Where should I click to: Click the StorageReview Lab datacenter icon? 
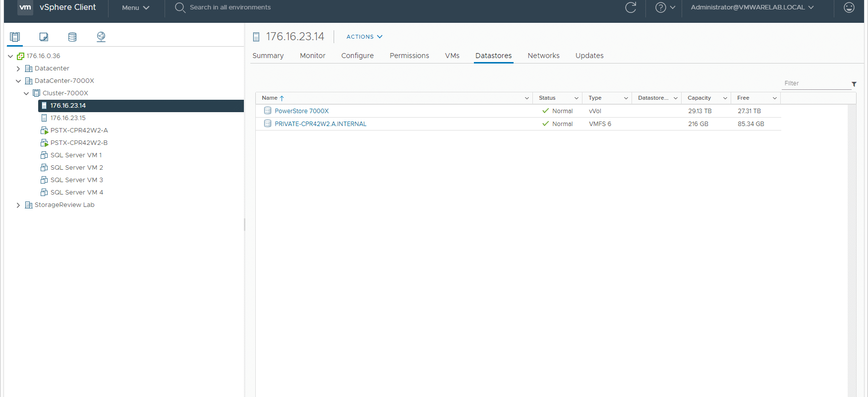pyautogui.click(x=29, y=205)
